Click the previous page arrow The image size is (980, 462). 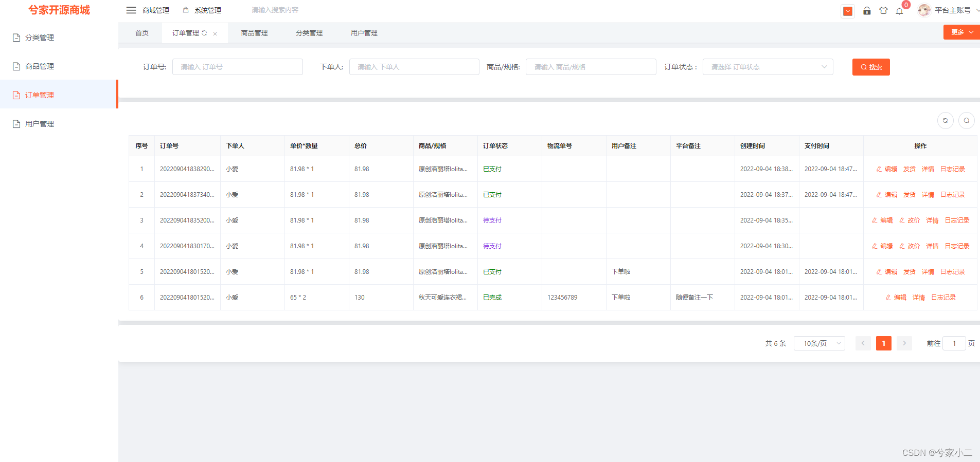[x=863, y=343]
